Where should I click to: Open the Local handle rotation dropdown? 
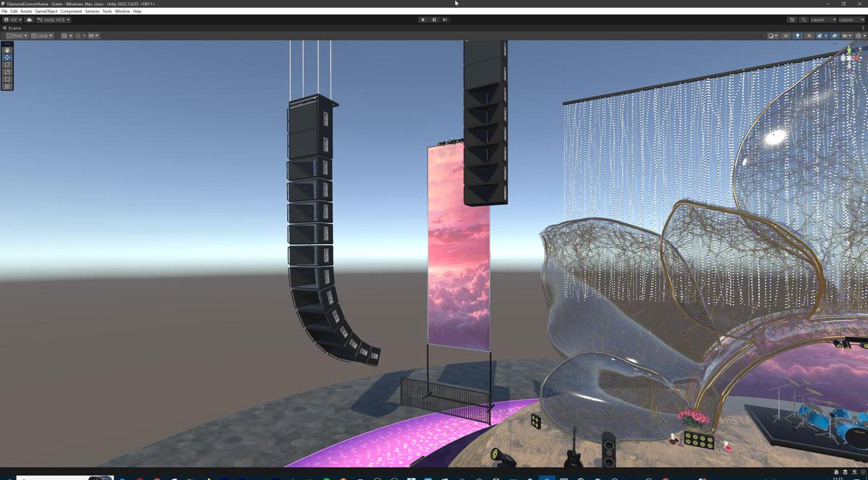[x=42, y=35]
